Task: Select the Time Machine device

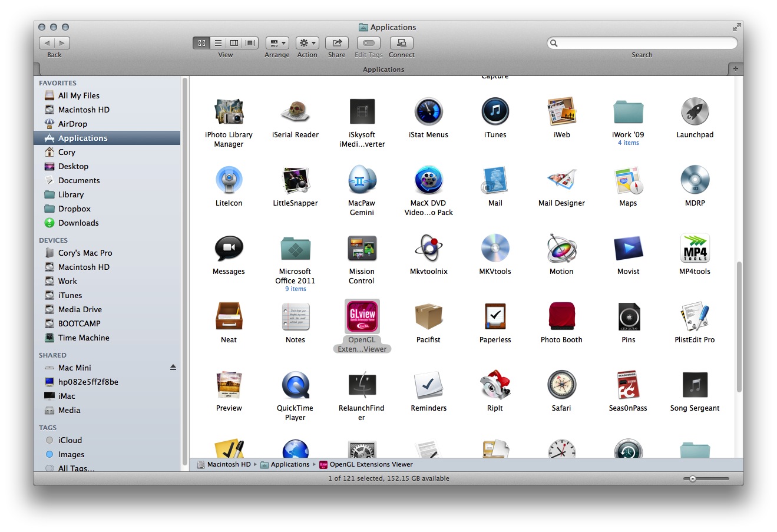Action: 84,338
